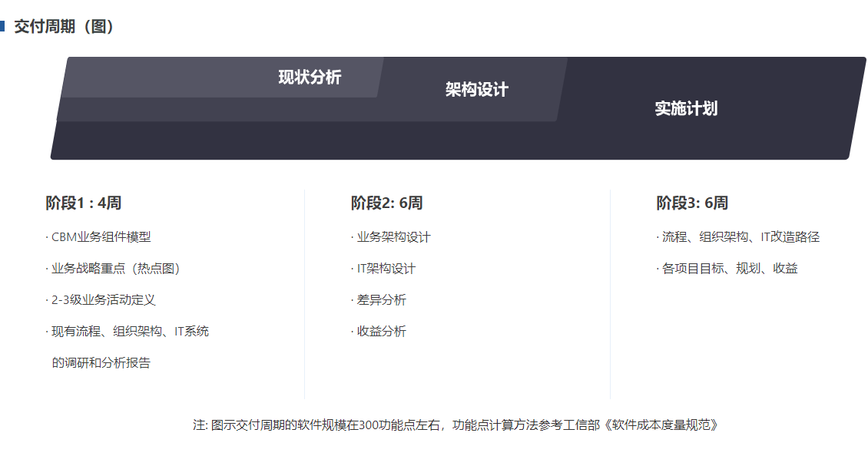Viewport: 868px width, 456px height.
Task: Click 业务战略重点（热点图）list item
Action: click(x=117, y=269)
